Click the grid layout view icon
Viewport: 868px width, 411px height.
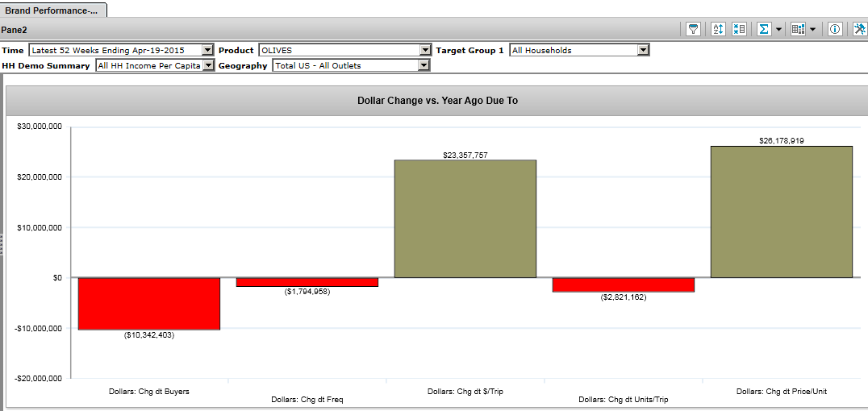tap(798, 29)
